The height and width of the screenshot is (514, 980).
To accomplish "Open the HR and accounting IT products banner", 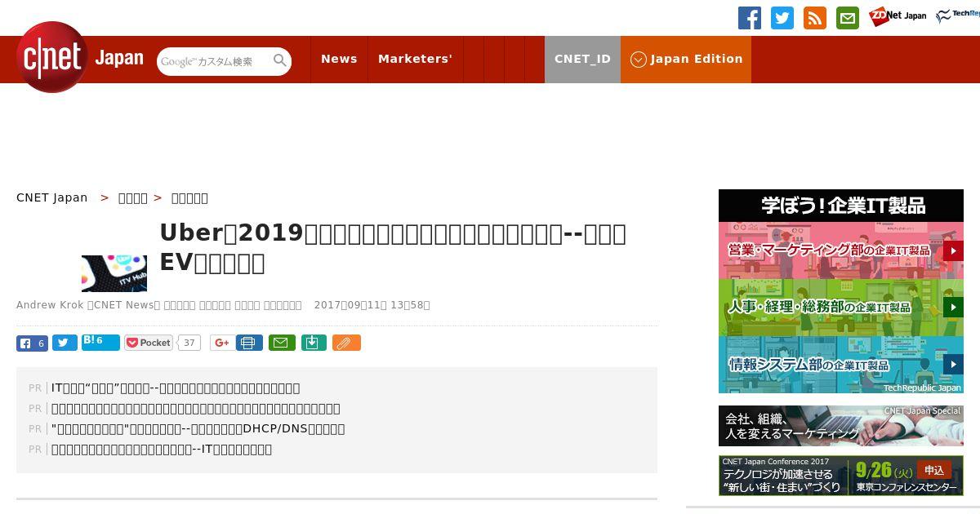I will tap(841, 308).
